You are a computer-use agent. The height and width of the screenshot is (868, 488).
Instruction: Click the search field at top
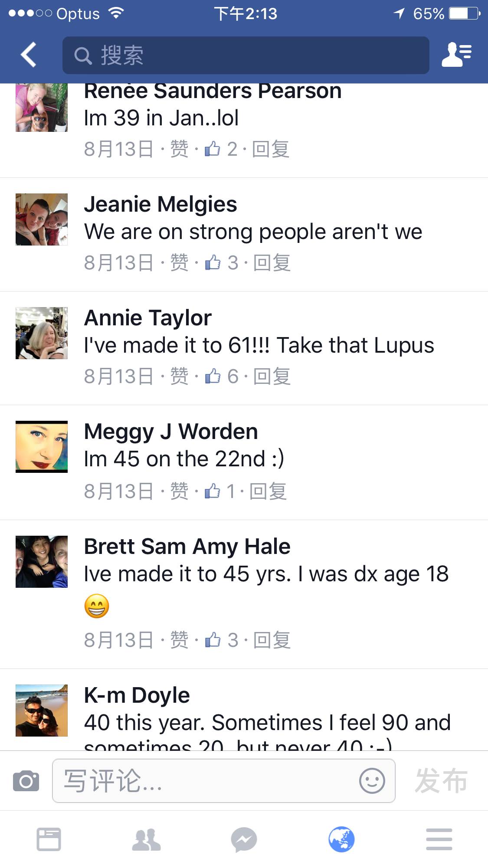point(246,55)
